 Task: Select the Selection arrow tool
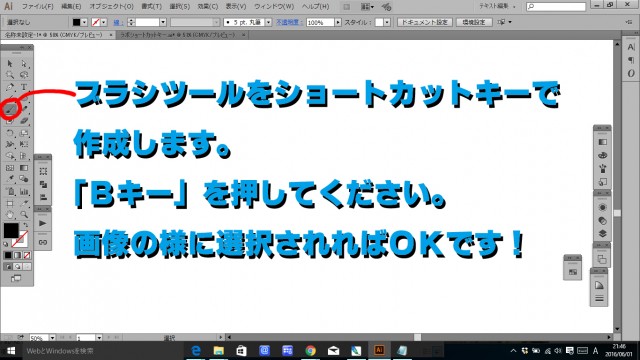coord(10,64)
